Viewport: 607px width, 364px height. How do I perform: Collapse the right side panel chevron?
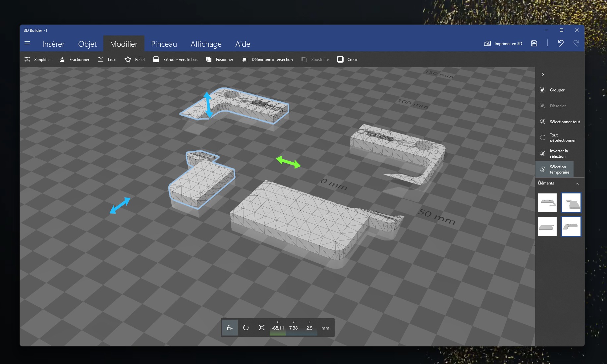click(x=543, y=75)
